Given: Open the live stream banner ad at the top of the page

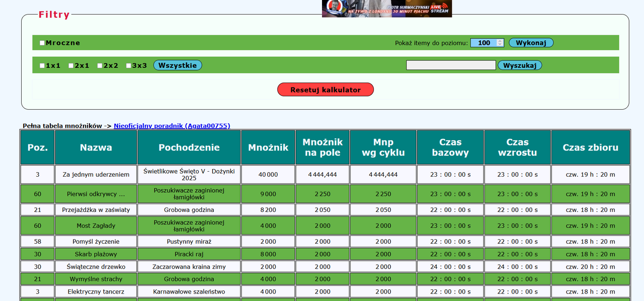Looking at the screenshot, I should pyautogui.click(x=387, y=9).
